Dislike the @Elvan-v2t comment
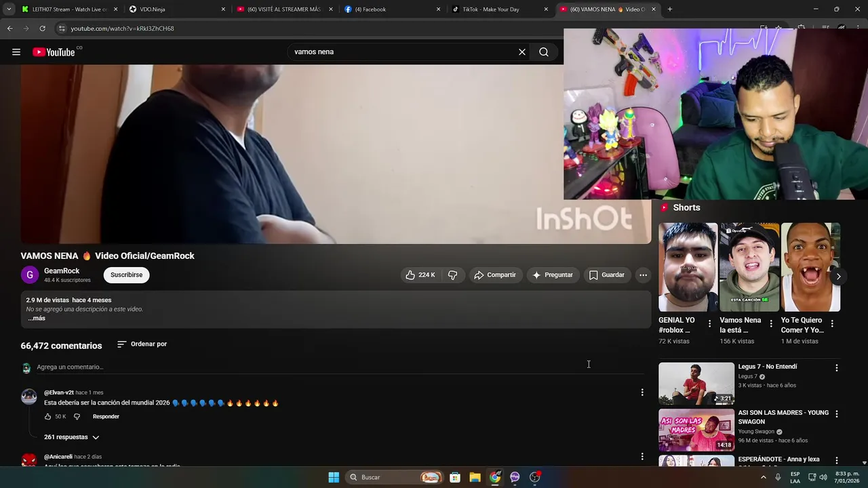 click(77, 416)
